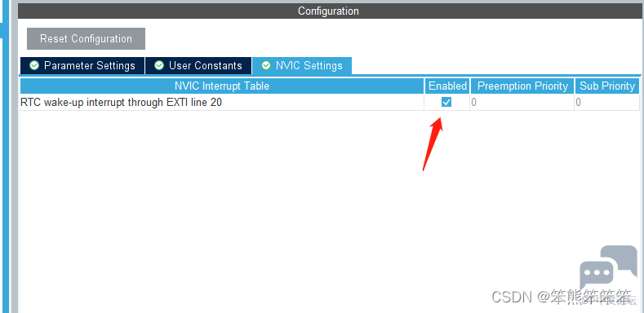
Task: Open the User Constants tab
Action: [x=198, y=66]
